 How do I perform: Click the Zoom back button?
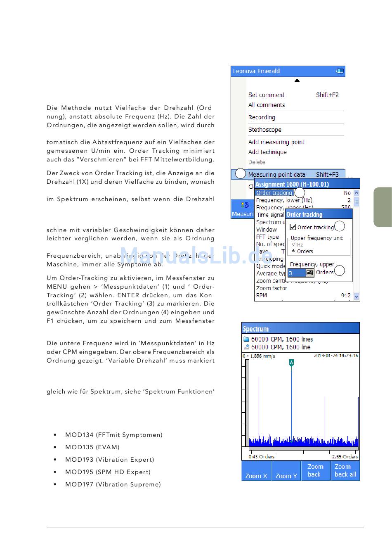(316, 471)
